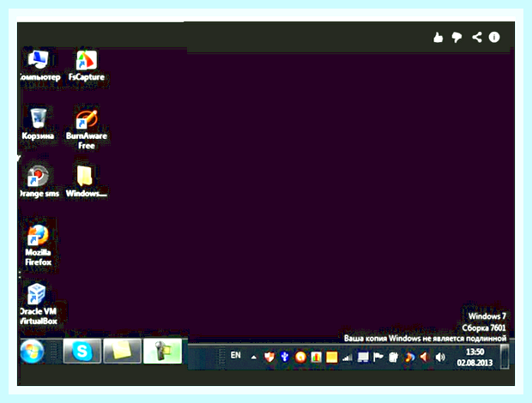Open the Windows Start menu orb
The width and height of the screenshot is (532, 403).
pos(32,352)
